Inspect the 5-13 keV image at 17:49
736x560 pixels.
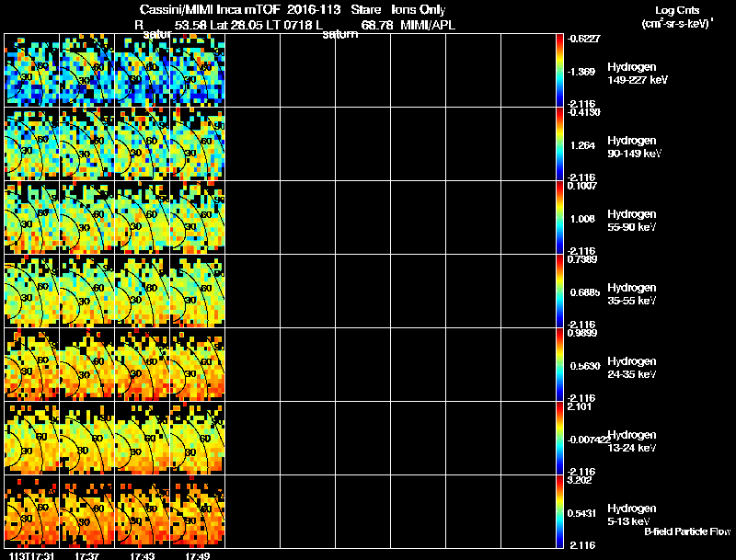pos(198,512)
